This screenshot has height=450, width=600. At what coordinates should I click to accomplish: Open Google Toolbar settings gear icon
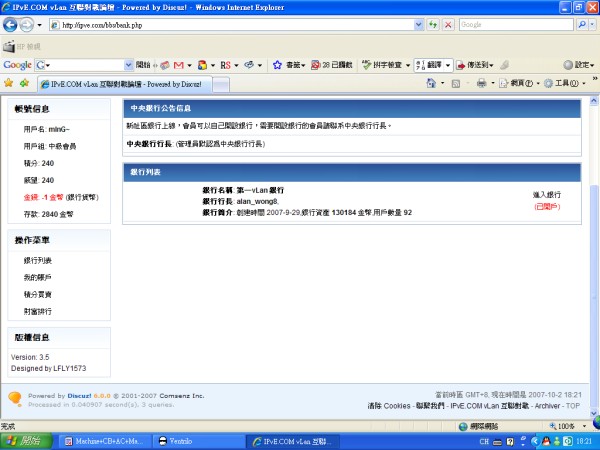point(568,65)
